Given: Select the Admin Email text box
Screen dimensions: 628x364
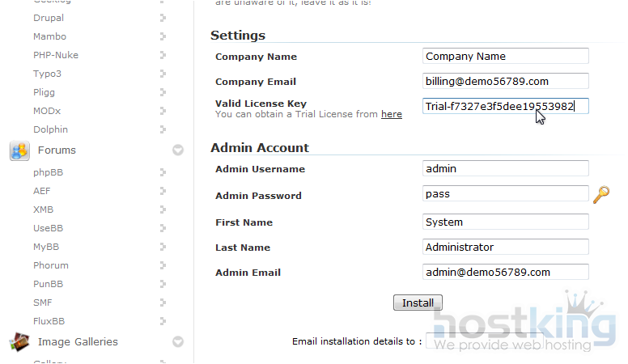Looking at the screenshot, I should 506,273.
